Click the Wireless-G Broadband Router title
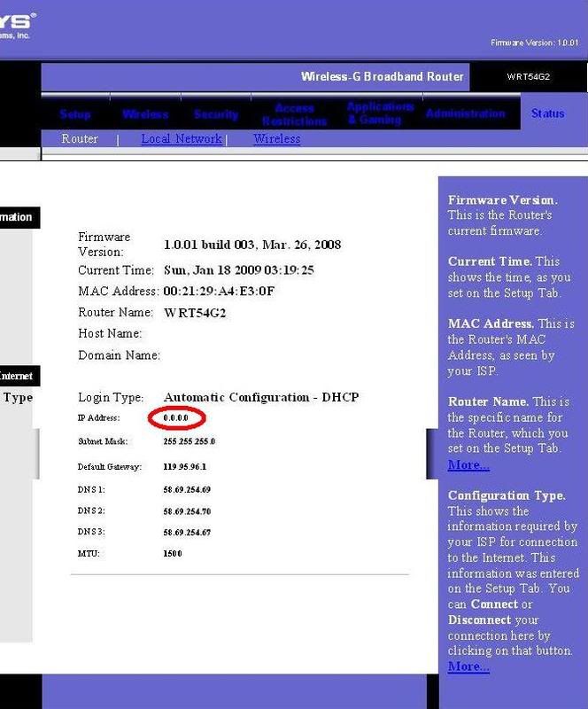This screenshot has width=588, height=709. tap(382, 77)
